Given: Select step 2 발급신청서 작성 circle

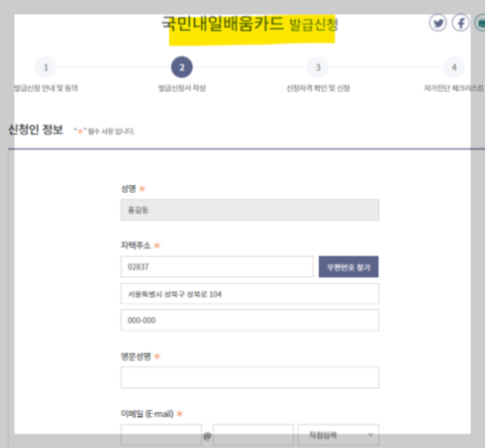Looking at the screenshot, I should pyautogui.click(x=181, y=67).
